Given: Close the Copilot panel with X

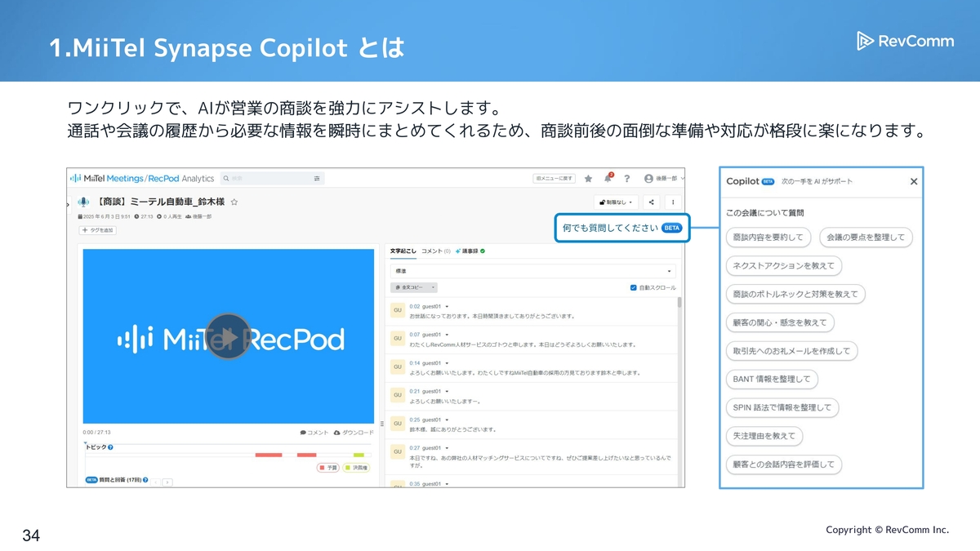Looking at the screenshot, I should tap(914, 182).
